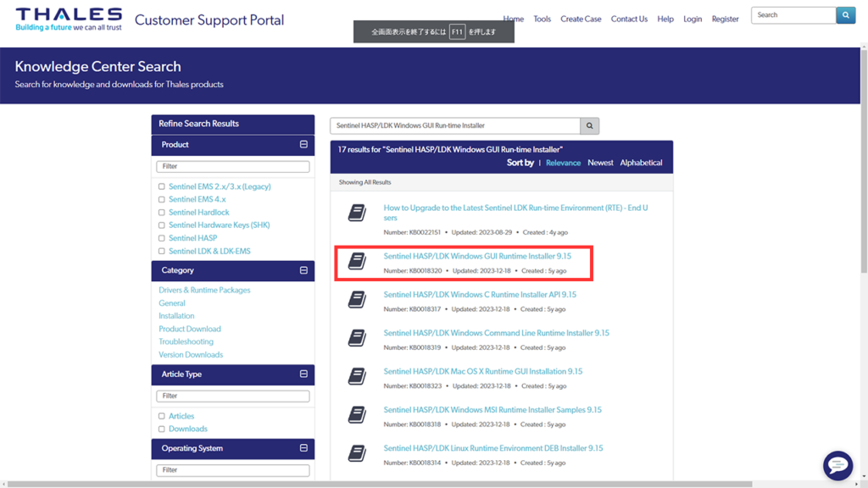
Task: Open Sentinel HASP/LDK Windows GUI Runtime Installer 9.15
Action: (477, 256)
